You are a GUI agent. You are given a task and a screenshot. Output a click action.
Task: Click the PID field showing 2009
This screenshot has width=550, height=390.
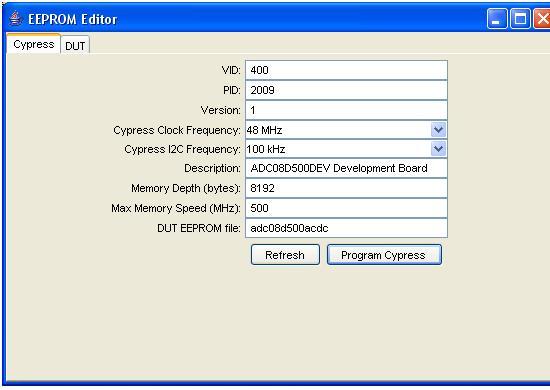pyautogui.click(x=346, y=90)
